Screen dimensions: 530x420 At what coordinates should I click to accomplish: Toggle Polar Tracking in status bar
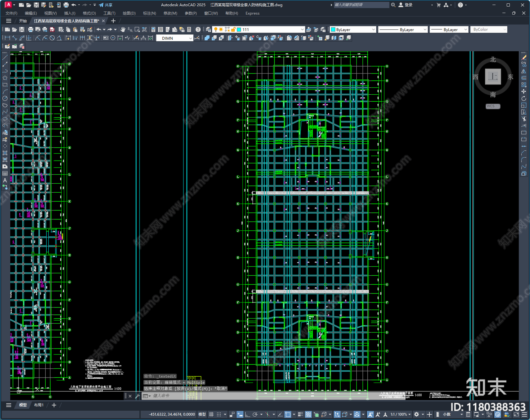(255, 414)
